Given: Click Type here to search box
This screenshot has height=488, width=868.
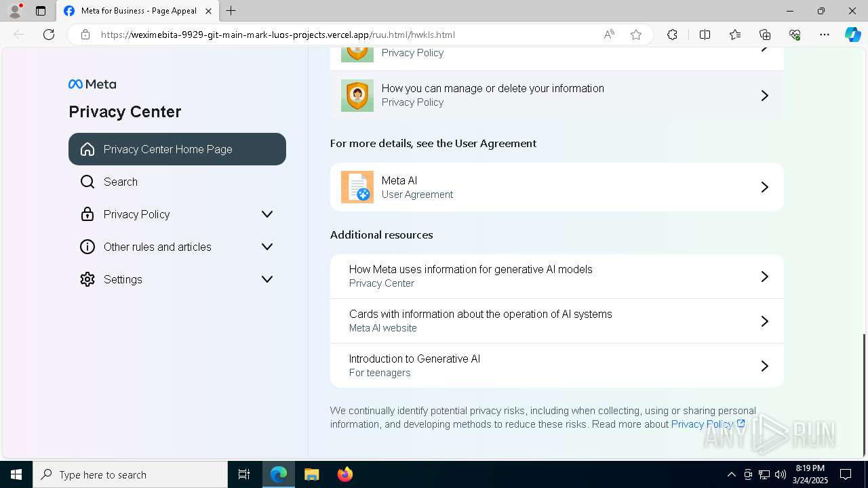Looking at the screenshot, I should point(130,474).
